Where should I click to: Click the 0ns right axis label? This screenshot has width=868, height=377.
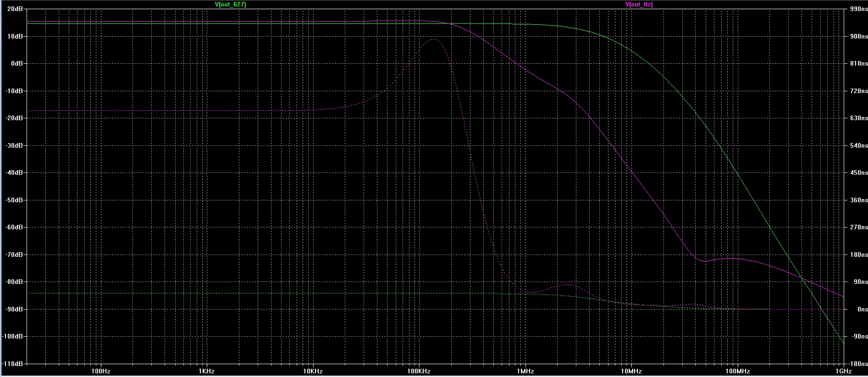point(862,309)
